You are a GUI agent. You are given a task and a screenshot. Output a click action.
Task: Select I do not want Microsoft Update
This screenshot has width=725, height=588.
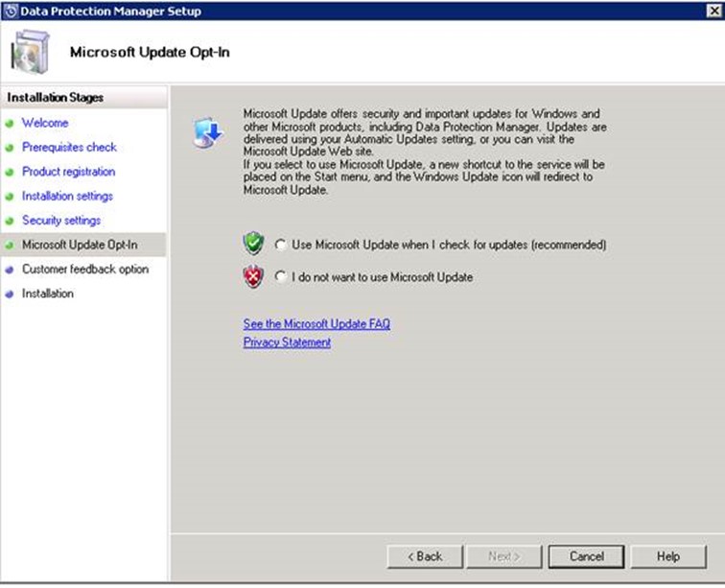coord(280,276)
